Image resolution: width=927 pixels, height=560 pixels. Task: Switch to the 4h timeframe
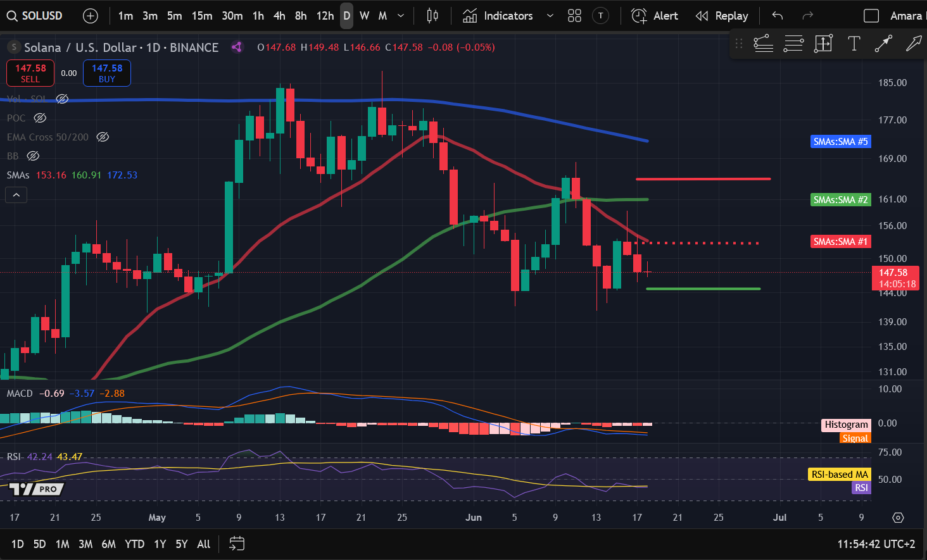279,16
